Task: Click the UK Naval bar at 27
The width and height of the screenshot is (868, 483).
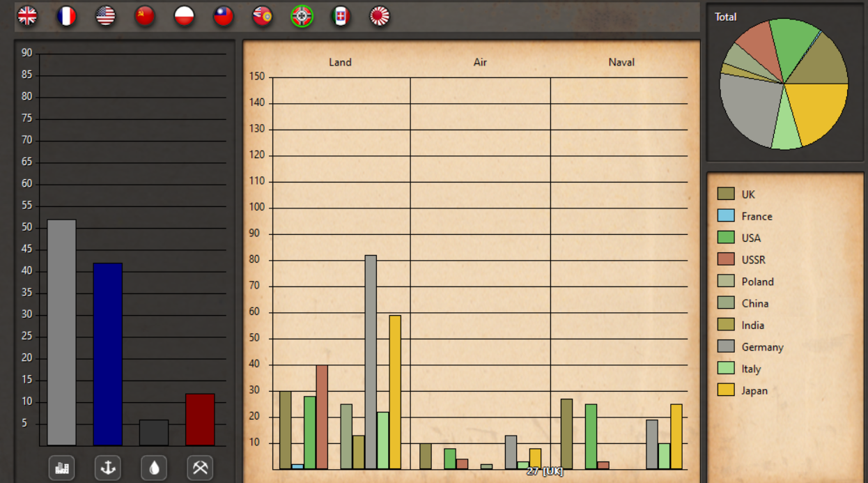Action: (x=566, y=434)
